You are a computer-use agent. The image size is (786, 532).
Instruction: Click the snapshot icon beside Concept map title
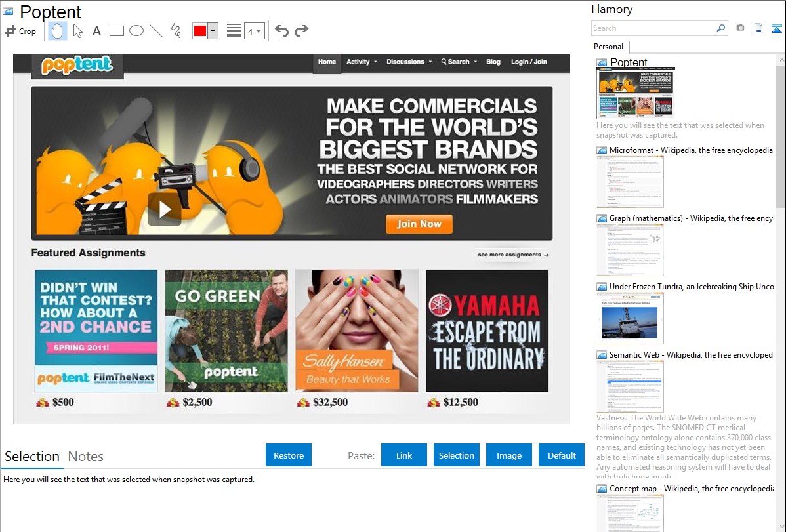[x=602, y=488]
